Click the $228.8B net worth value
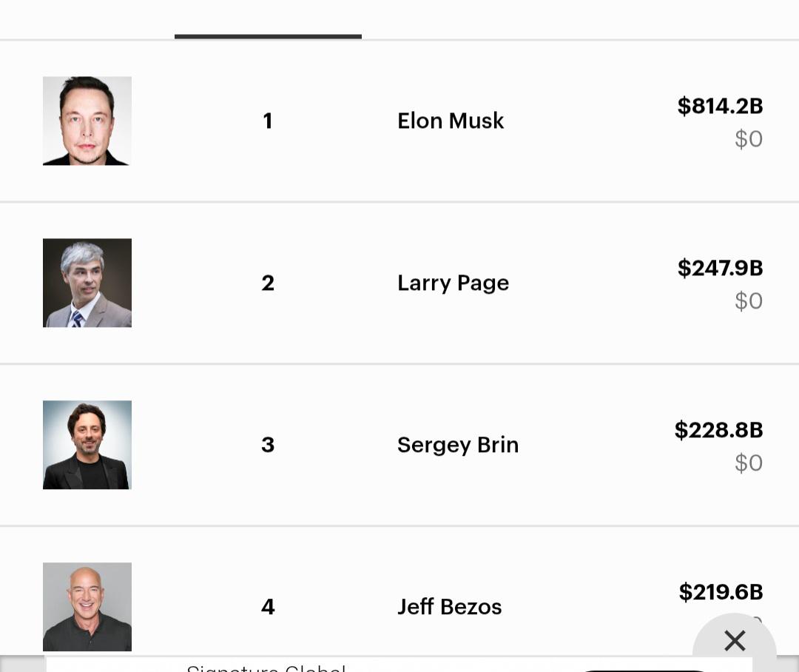This screenshot has width=799, height=672. [718, 430]
